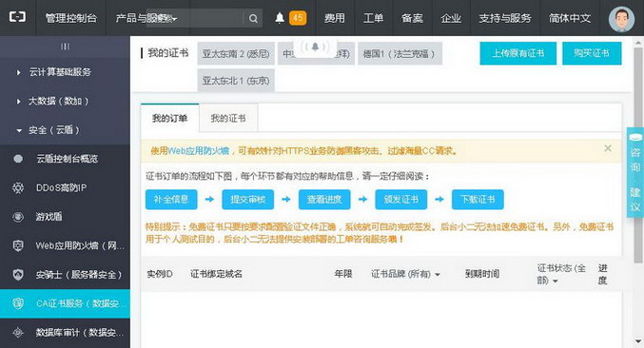Open the user avatar menu
644x348 pixels.
pyautogui.click(x=621, y=19)
